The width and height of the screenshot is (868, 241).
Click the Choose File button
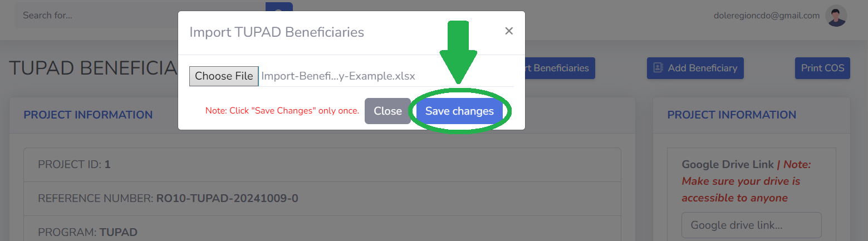coord(224,76)
